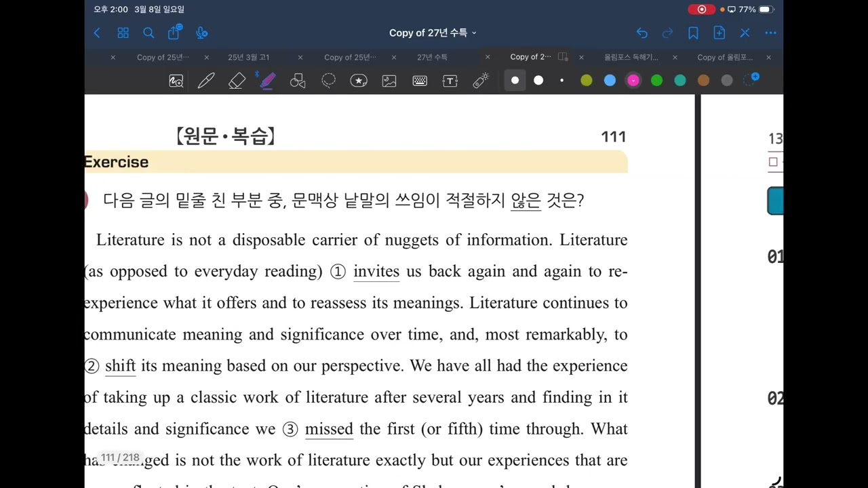Open the 'Copy of 27년 수특' title dropdown
Screen dimensions: 868x488
coord(433,33)
